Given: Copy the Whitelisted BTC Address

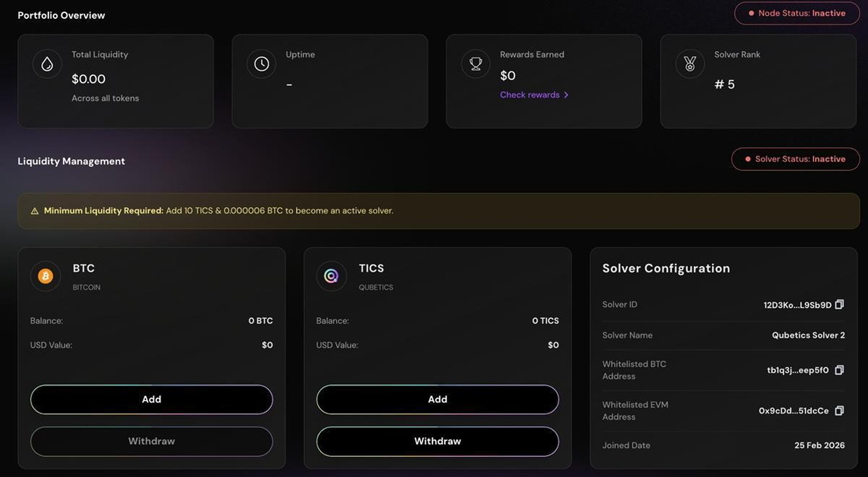Looking at the screenshot, I should click(839, 370).
